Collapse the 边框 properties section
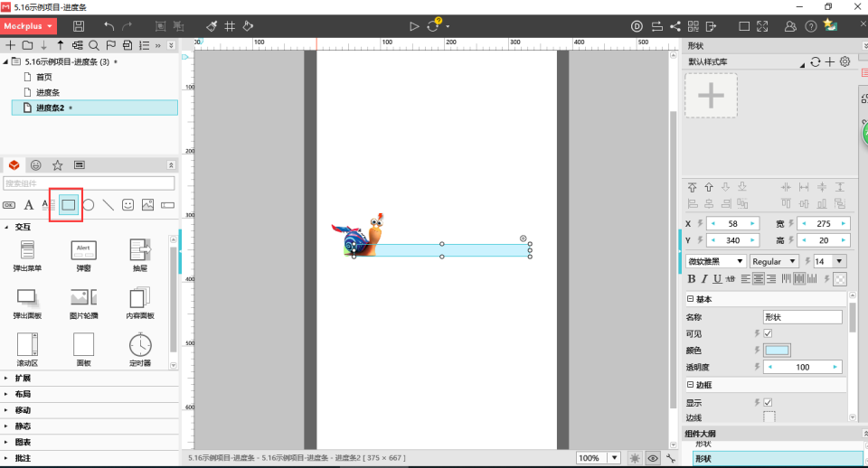This screenshot has height=468, width=868. 690,385
